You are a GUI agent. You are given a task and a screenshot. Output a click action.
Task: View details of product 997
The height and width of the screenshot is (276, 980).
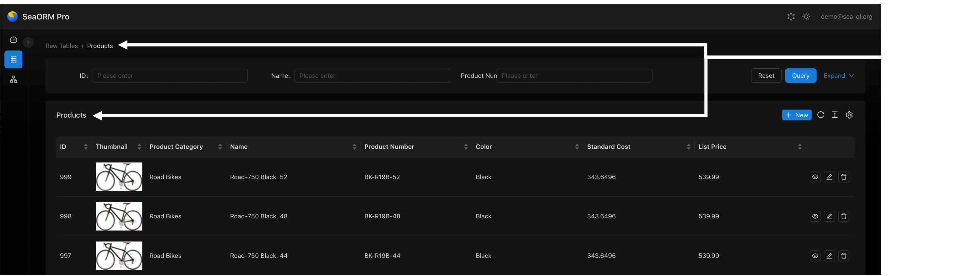815,256
